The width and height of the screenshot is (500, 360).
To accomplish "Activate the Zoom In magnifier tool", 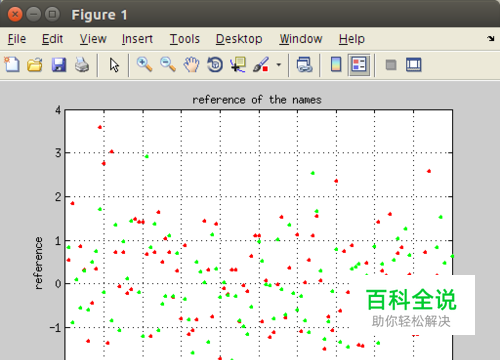I will click(144, 65).
